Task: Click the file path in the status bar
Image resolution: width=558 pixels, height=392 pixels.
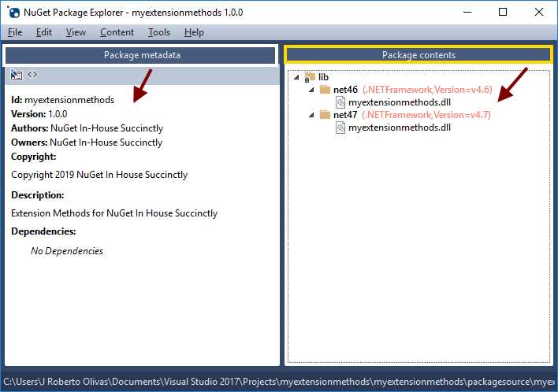Action: tap(279, 382)
